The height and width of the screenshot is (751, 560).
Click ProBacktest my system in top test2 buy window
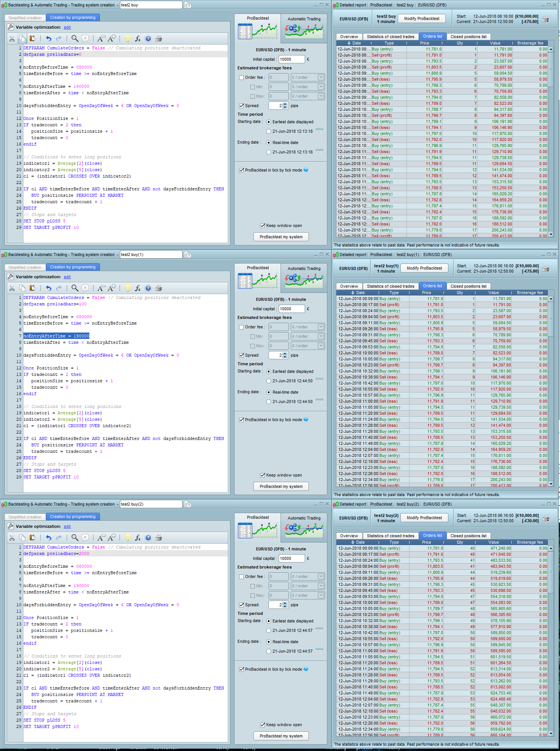tap(281, 237)
